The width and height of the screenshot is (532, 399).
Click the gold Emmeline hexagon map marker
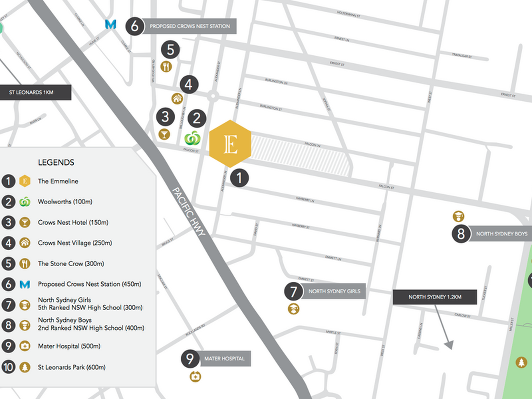click(x=230, y=144)
